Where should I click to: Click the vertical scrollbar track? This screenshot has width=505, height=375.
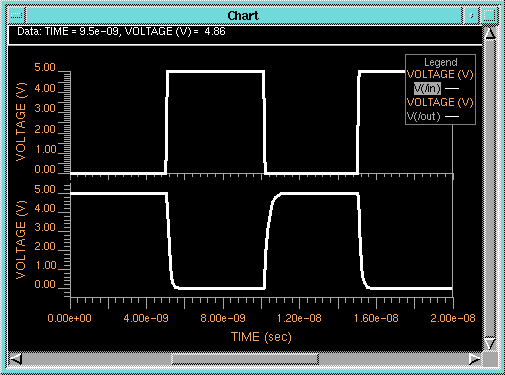[x=490, y=189]
